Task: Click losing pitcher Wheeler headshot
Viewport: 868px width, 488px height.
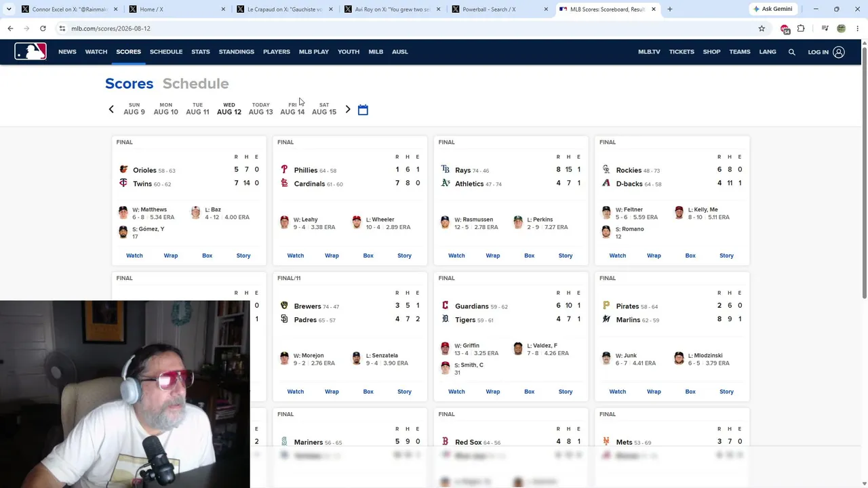Action: tap(357, 223)
